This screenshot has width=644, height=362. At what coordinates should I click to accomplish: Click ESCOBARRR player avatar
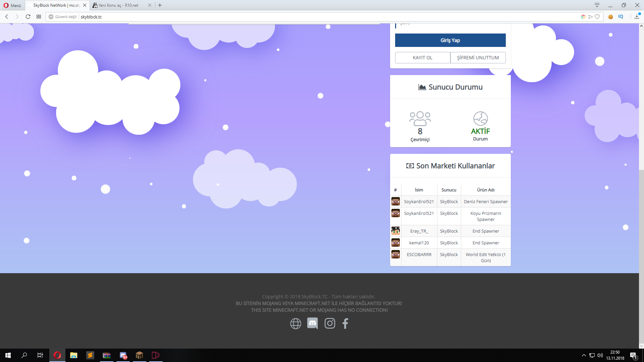(395, 254)
